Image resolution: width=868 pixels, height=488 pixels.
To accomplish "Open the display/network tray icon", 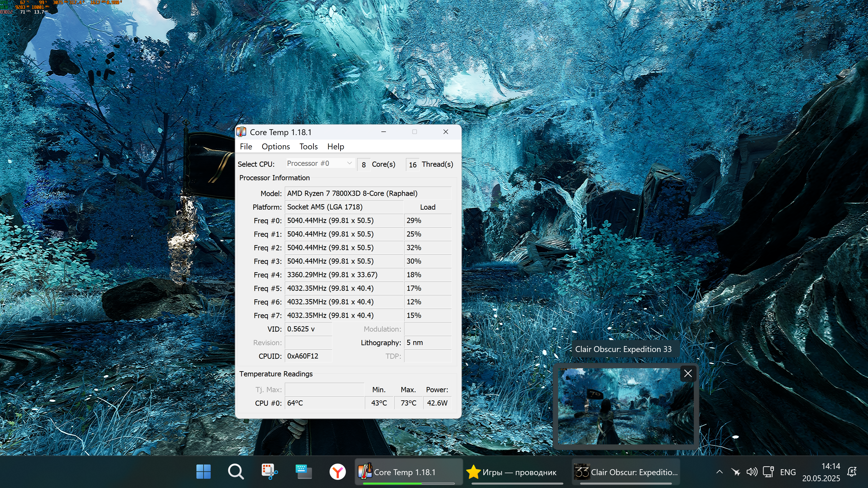I will coord(768,472).
